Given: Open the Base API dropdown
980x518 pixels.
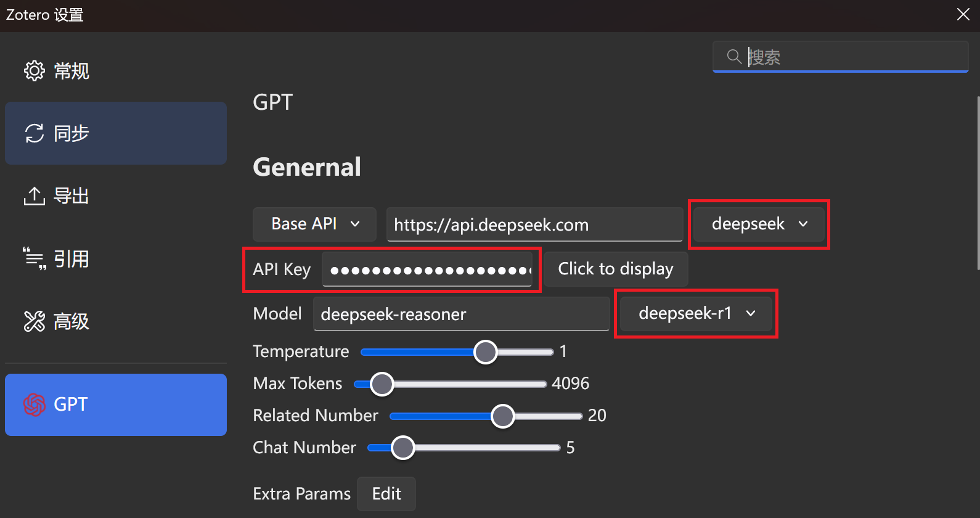Looking at the screenshot, I should pyautogui.click(x=314, y=224).
